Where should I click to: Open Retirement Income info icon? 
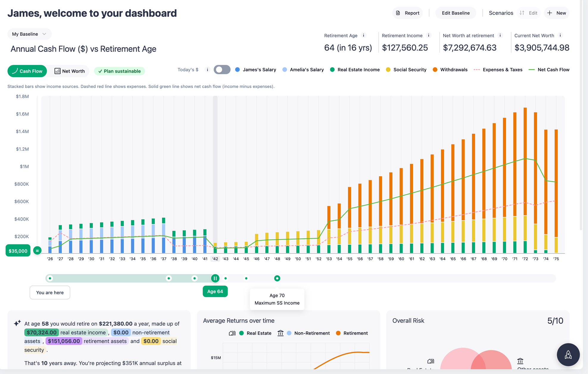click(x=429, y=35)
